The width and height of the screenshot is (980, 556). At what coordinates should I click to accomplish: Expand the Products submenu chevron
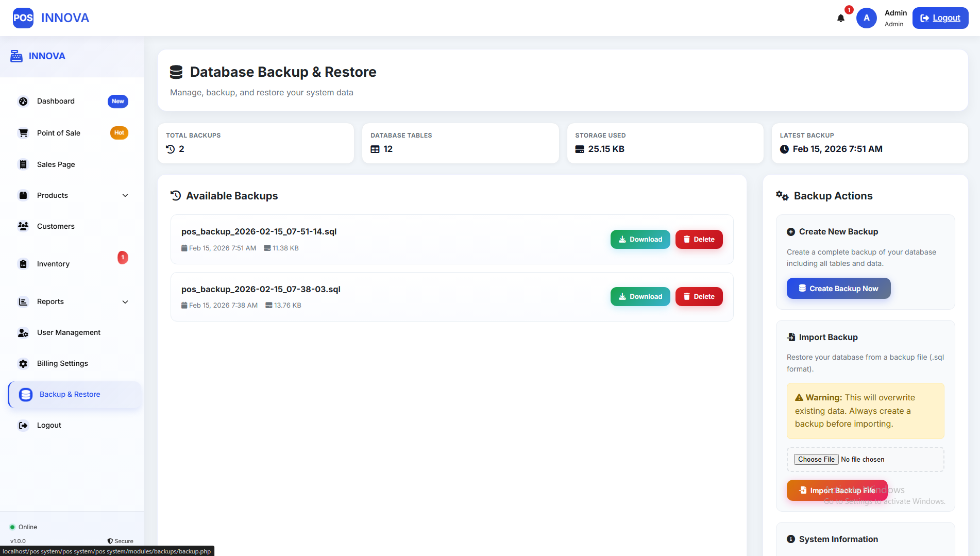pyautogui.click(x=125, y=195)
